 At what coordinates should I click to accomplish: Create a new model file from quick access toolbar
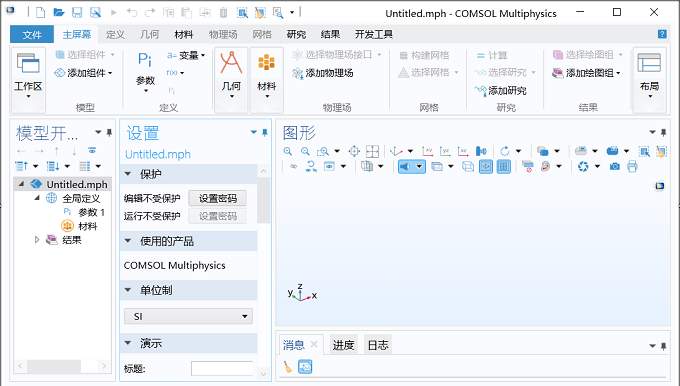pos(40,13)
